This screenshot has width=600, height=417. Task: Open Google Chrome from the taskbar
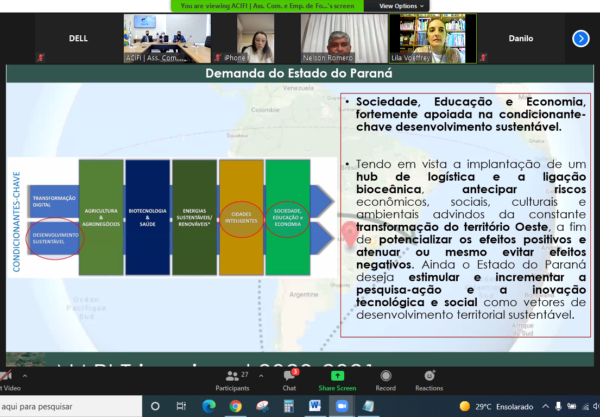pyautogui.click(x=235, y=407)
